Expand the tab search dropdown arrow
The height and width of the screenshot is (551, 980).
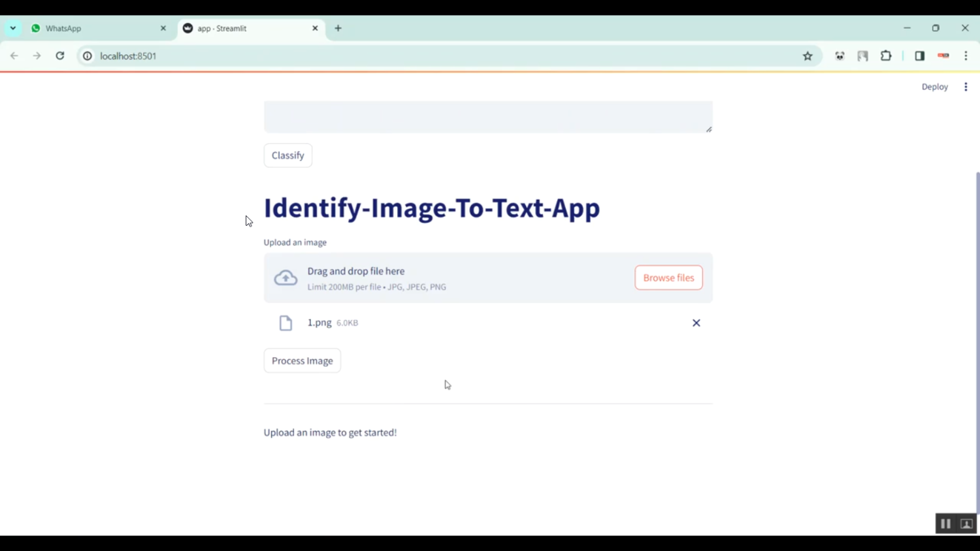[x=13, y=28]
